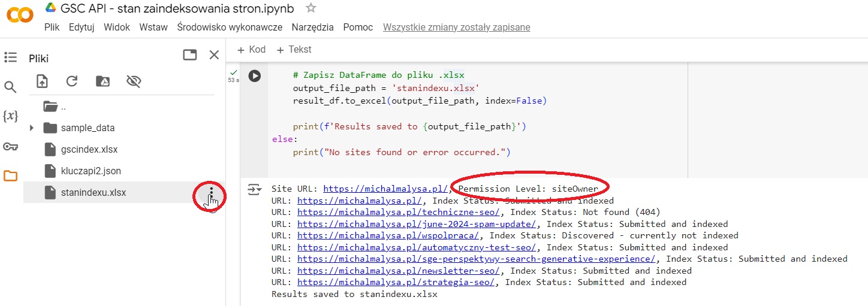Run the code cell

click(x=255, y=76)
